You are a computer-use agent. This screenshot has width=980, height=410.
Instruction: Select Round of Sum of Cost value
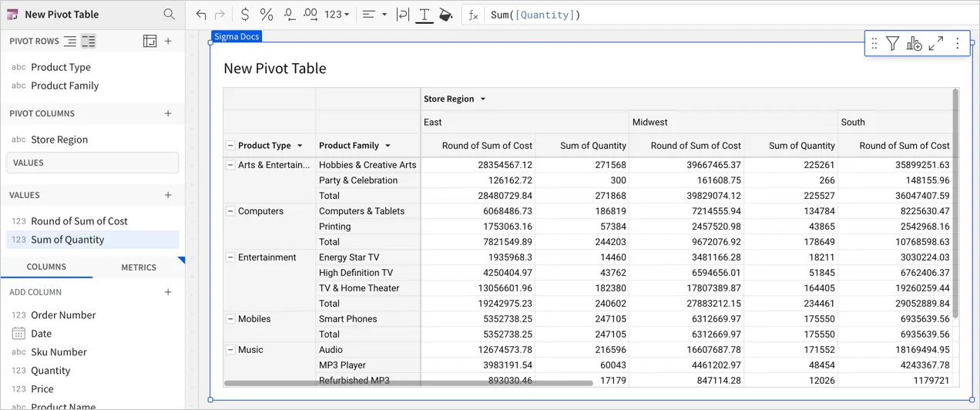click(92, 221)
